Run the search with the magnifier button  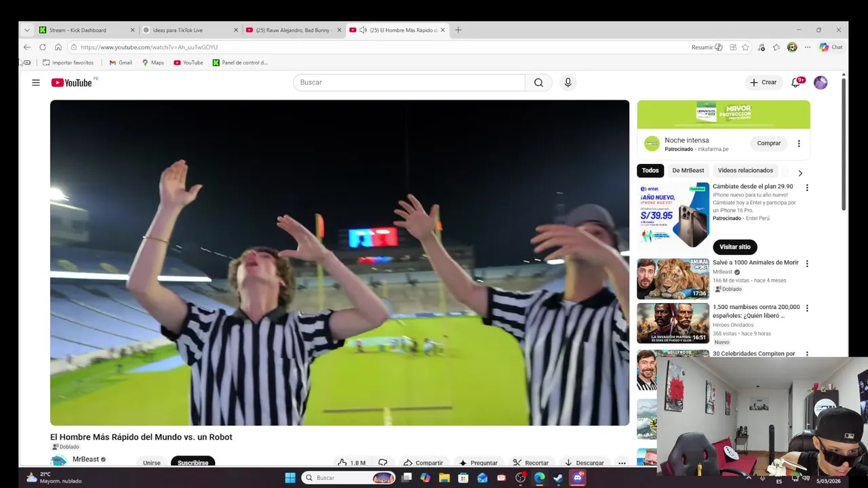538,83
